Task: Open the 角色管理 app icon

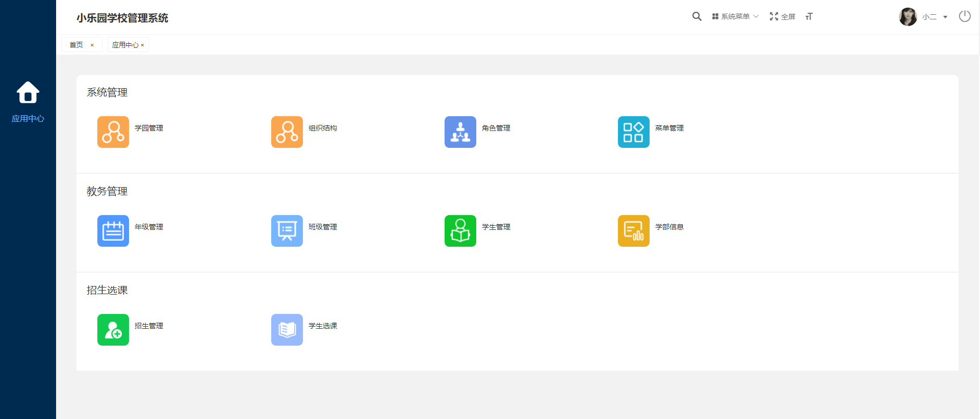Action: (x=460, y=132)
